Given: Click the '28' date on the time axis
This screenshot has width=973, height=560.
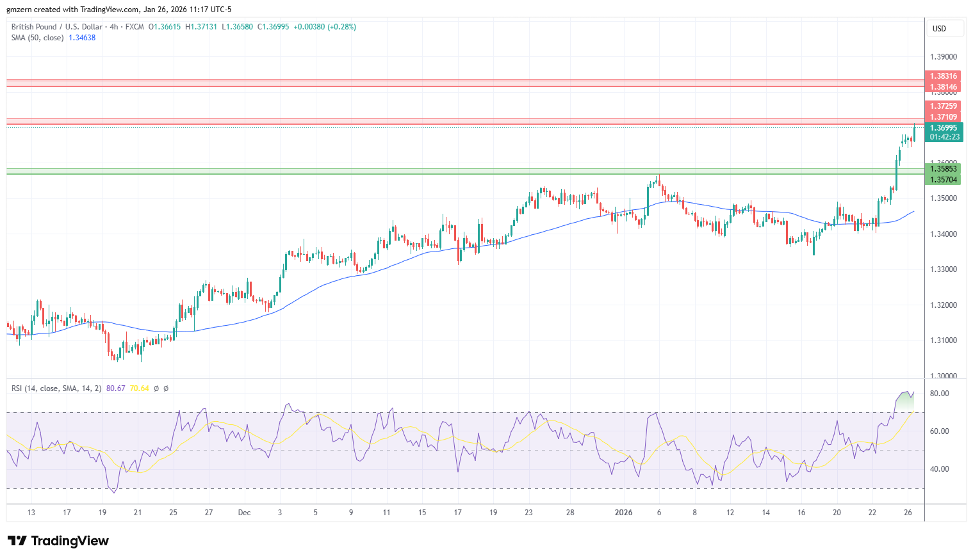Looking at the screenshot, I should coord(570,513).
